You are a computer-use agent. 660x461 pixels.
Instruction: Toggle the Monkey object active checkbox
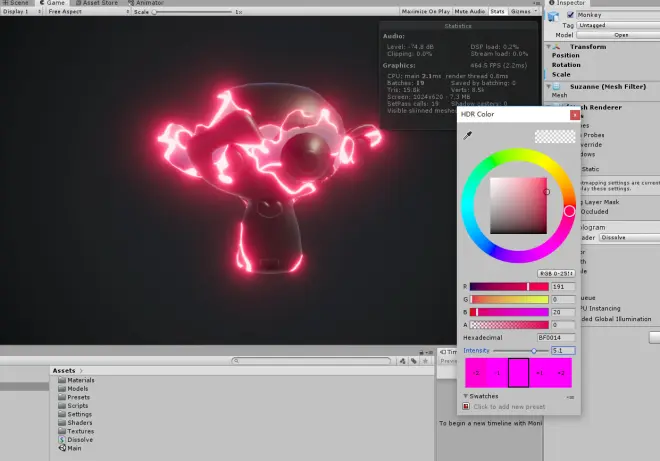[570, 15]
